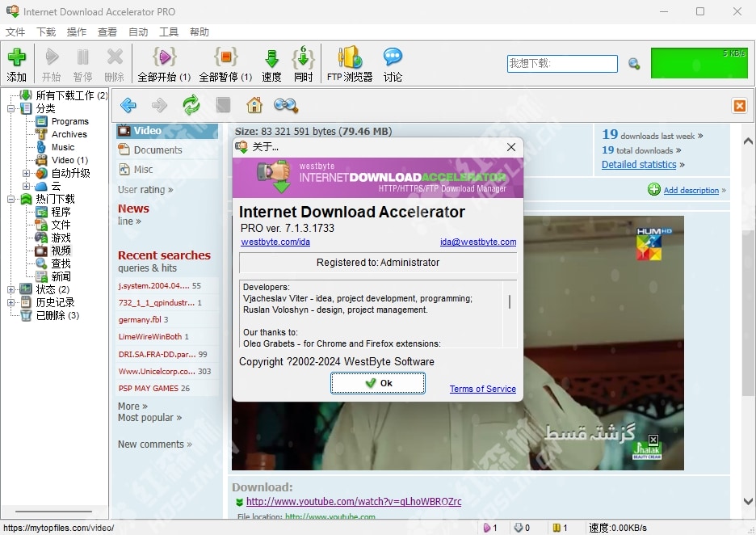This screenshot has height=535, width=756.
Task: Go back with the blue arrow
Action: pyautogui.click(x=128, y=105)
